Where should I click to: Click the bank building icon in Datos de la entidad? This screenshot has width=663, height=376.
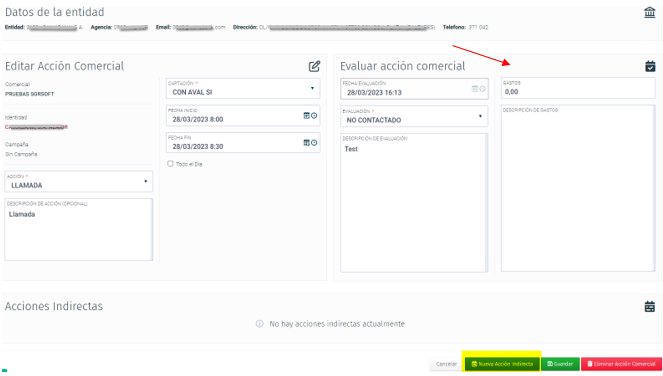649,12
